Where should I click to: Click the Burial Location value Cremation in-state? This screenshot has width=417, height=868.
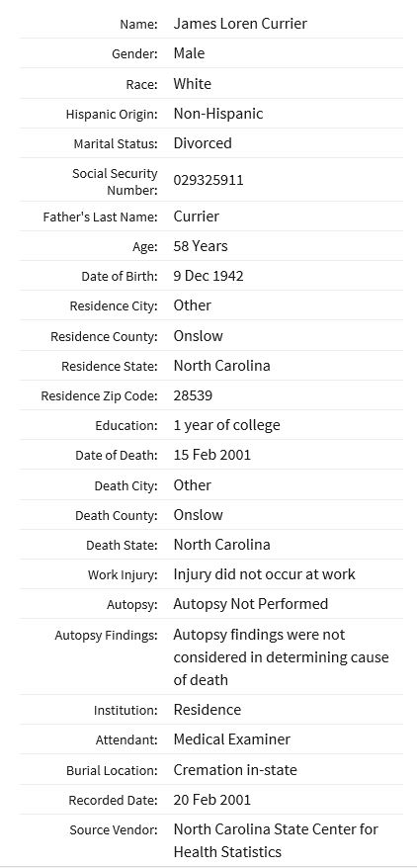(x=235, y=770)
